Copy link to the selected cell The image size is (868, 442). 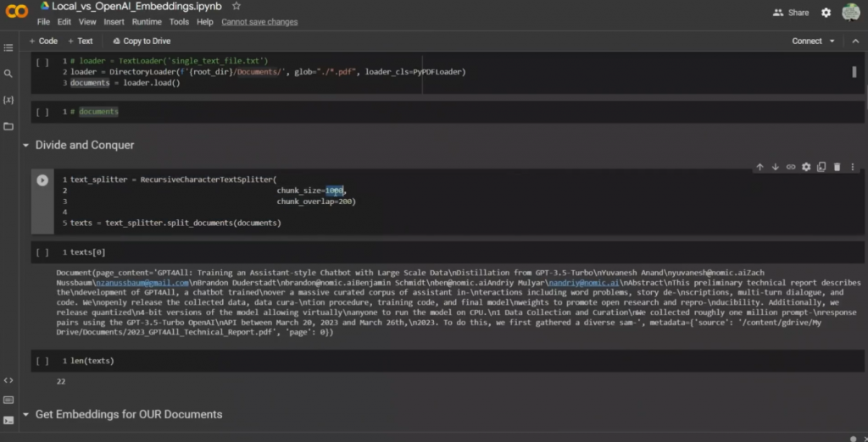tap(791, 167)
